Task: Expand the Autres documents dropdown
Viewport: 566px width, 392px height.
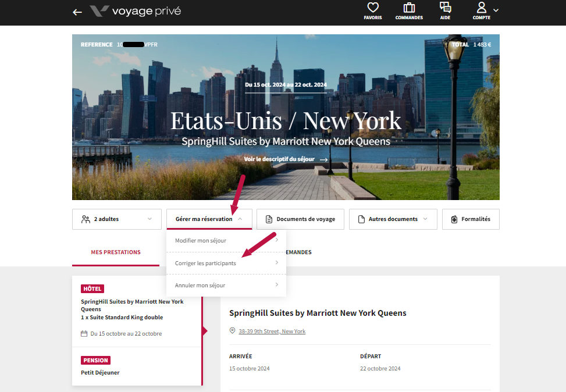Action: pyautogui.click(x=393, y=219)
